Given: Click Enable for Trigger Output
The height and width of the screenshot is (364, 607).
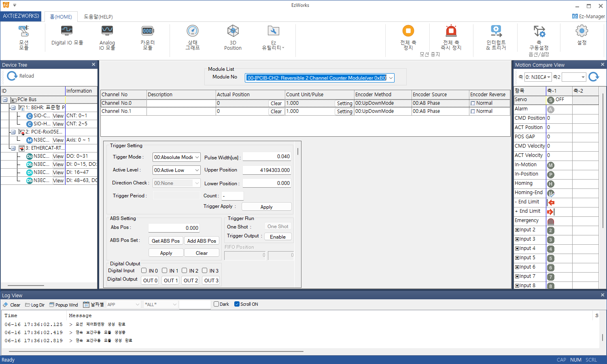Looking at the screenshot, I should [x=278, y=237].
